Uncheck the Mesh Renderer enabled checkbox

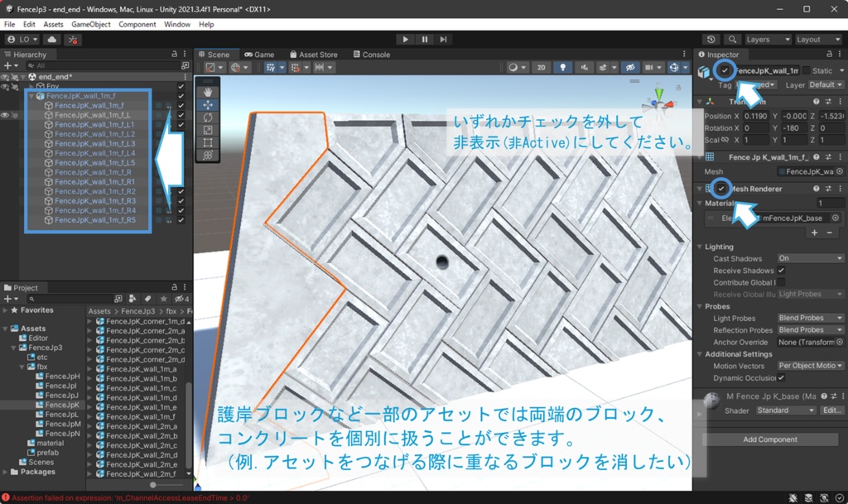coord(721,189)
